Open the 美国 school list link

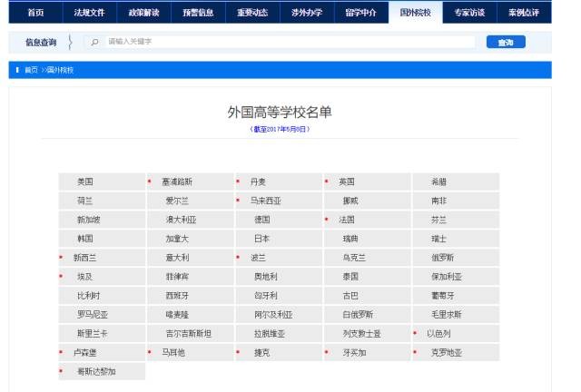(x=85, y=181)
